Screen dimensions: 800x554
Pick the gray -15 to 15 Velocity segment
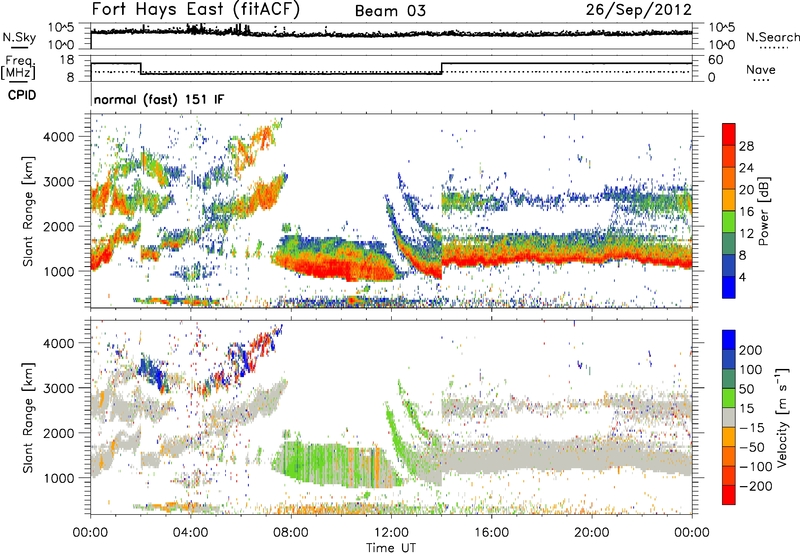tap(729, 417)
